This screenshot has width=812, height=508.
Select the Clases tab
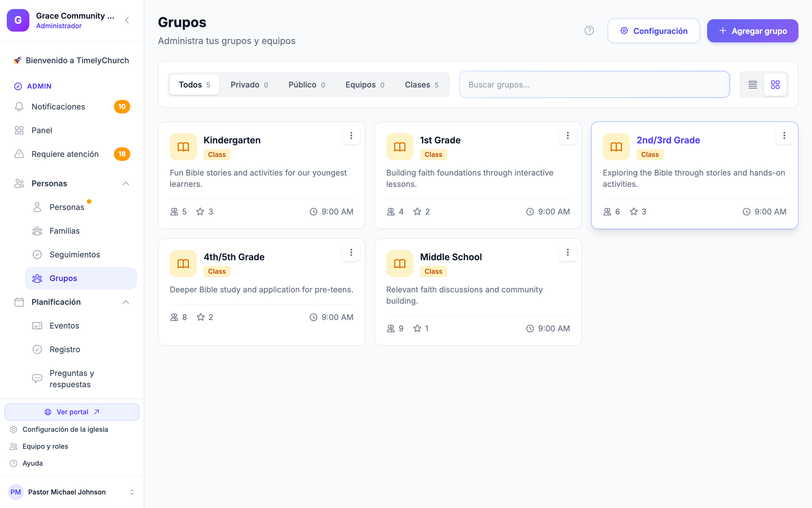422,85
